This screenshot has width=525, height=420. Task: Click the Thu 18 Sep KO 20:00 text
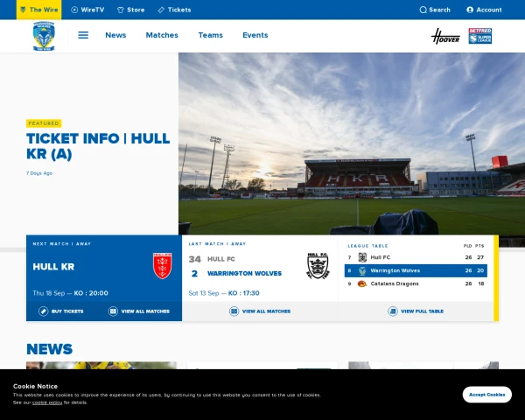point(70,293)
